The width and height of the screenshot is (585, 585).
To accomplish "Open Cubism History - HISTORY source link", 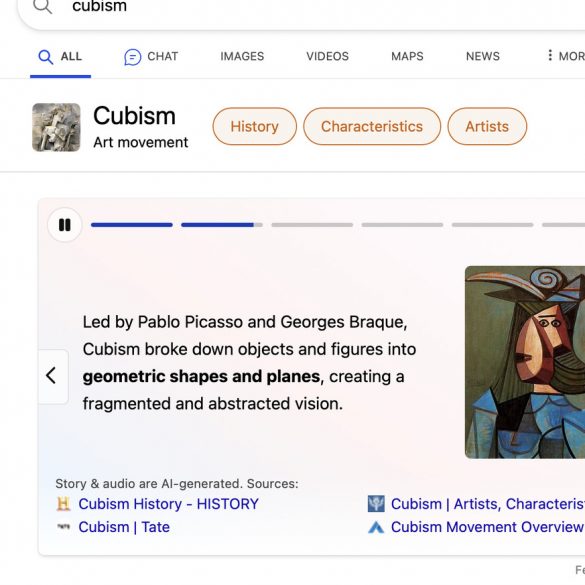I will (168, 504).
